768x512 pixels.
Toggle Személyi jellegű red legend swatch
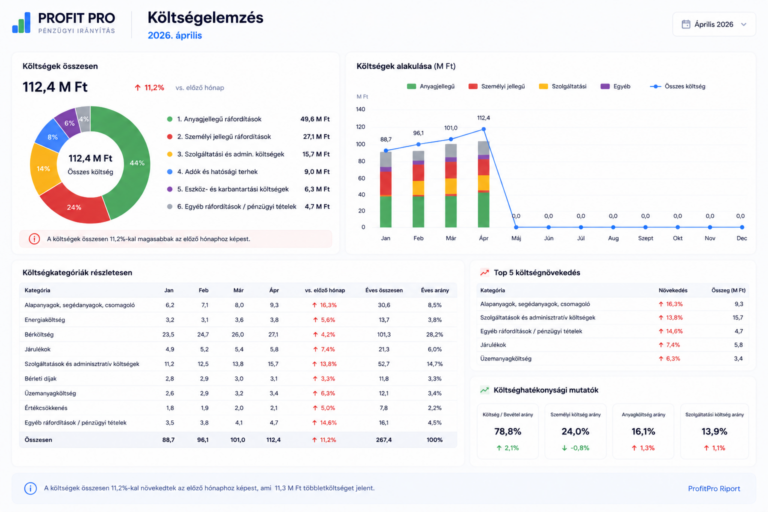coord(473,86)
